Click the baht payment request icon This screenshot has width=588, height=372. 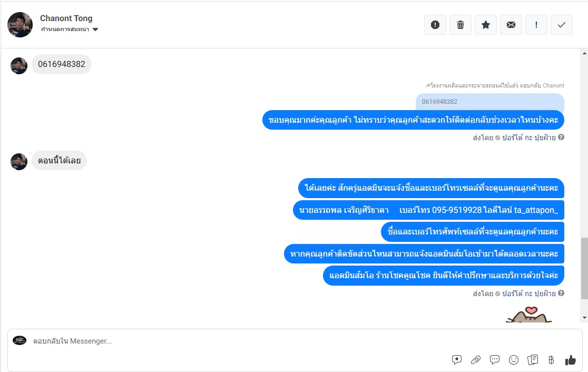[551, 360]
